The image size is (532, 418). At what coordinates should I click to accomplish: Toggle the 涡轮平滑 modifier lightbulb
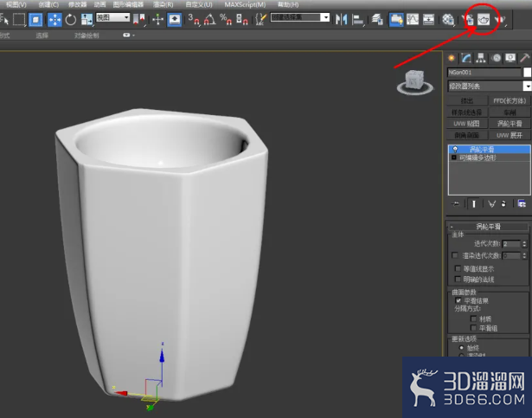tap(455, 150)
